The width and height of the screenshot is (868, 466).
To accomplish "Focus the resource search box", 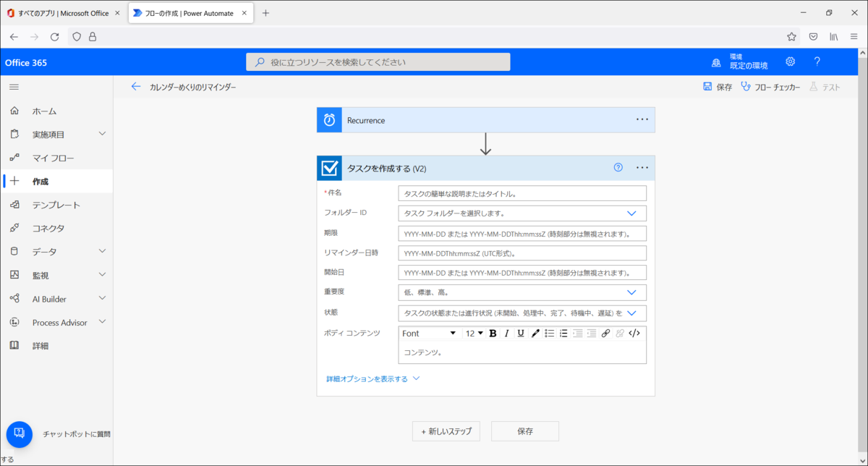I will (378, 62).
